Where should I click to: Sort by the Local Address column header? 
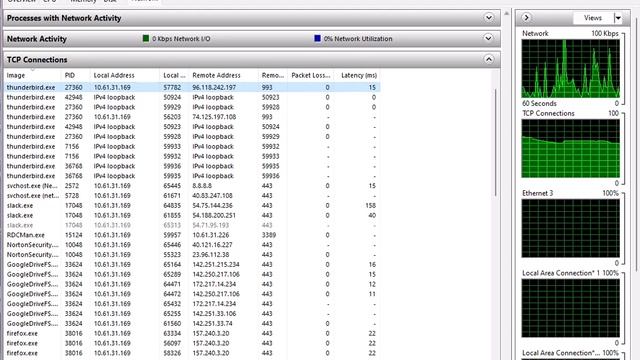[x=114, y=76]
